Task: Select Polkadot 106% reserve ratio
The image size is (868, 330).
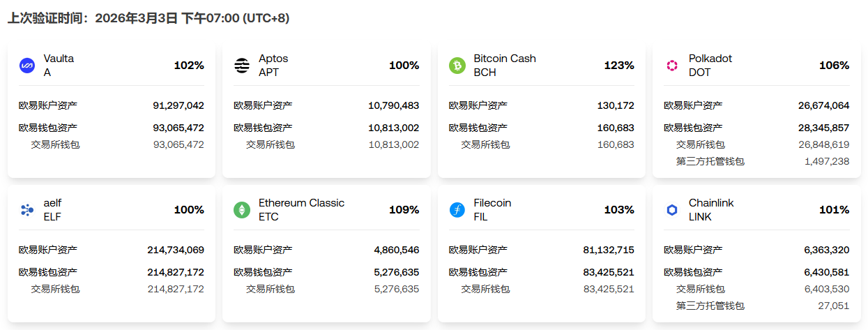Action: [x=834, y=66]
